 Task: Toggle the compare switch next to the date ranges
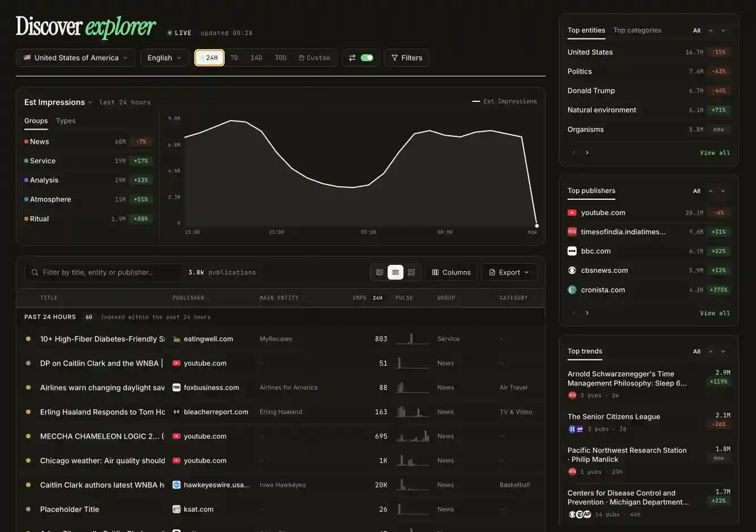[x=367, y=58]
